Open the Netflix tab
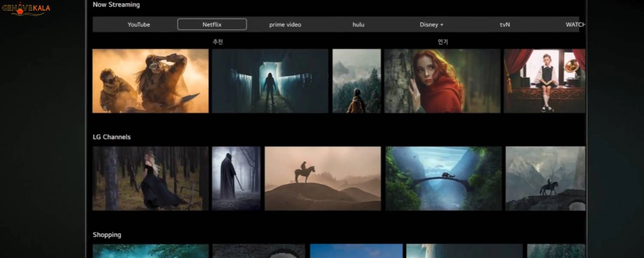Screen dimensions: 644x258 (212, 25)
